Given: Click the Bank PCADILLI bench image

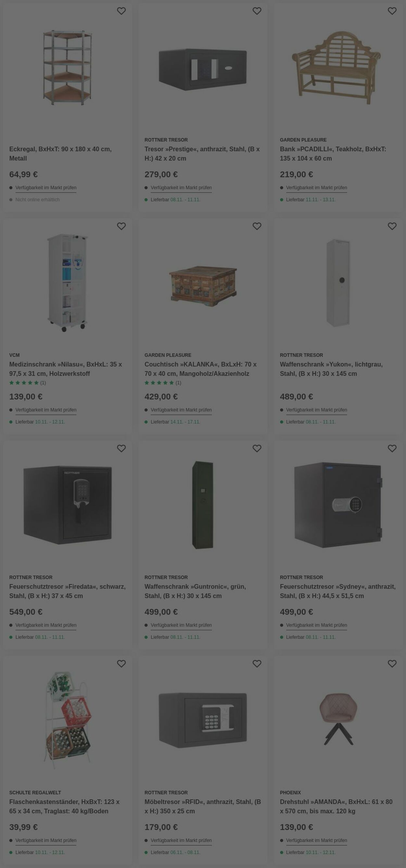Looking at the screenshot, I should pyautogui.click(x=336, y=67).
